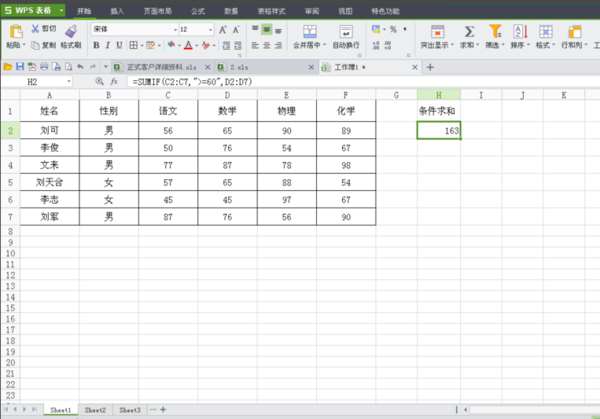The height and width of the screenshot is (419, 600).
Task: Click inside the formula bar SUMIF formula
Action: [192, 82]
